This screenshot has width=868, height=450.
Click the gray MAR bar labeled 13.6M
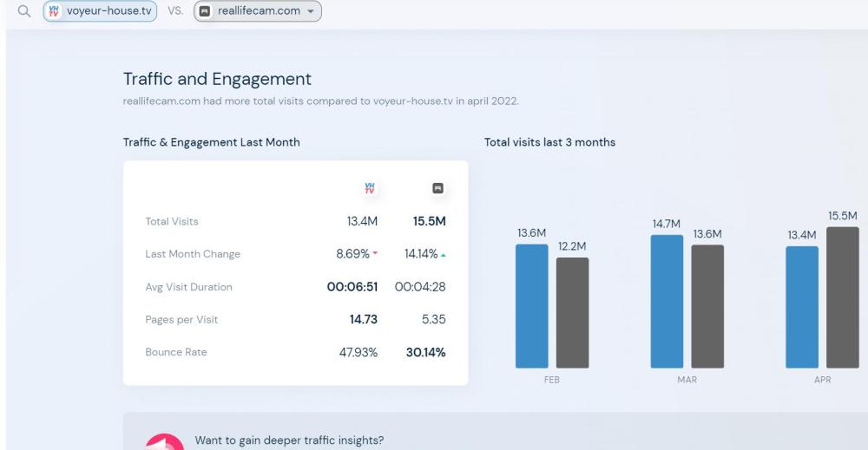[x=707, y=306]
